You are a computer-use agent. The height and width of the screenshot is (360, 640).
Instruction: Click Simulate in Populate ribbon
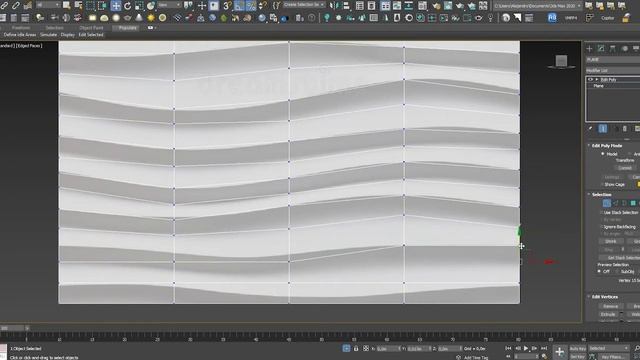[49, 35]
